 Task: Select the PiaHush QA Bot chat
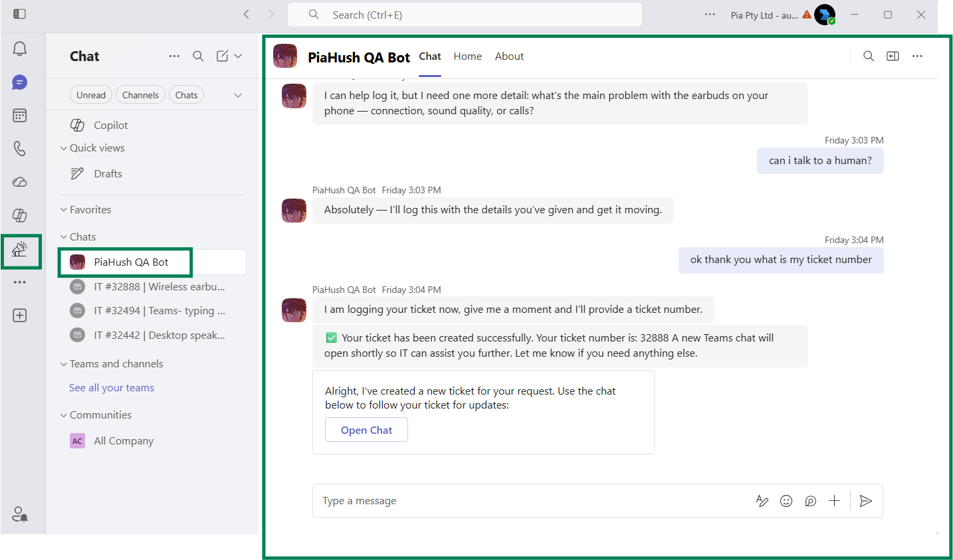coord(152,262)
